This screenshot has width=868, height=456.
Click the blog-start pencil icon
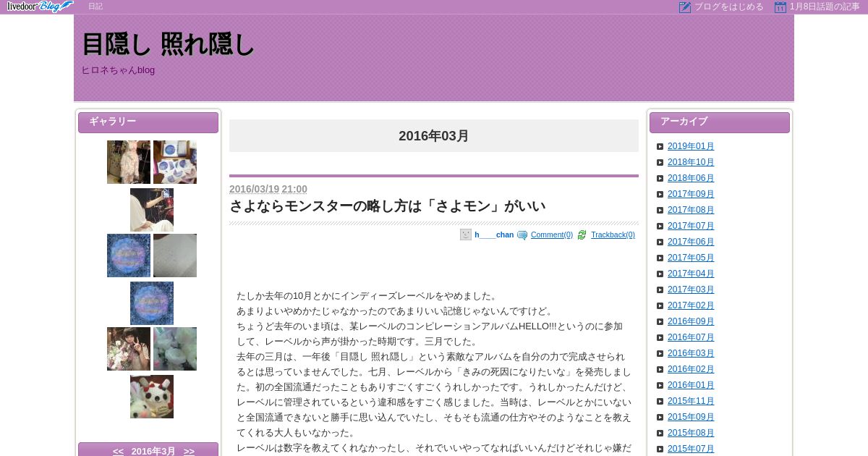pyautogui.click(x=685, y=7)
